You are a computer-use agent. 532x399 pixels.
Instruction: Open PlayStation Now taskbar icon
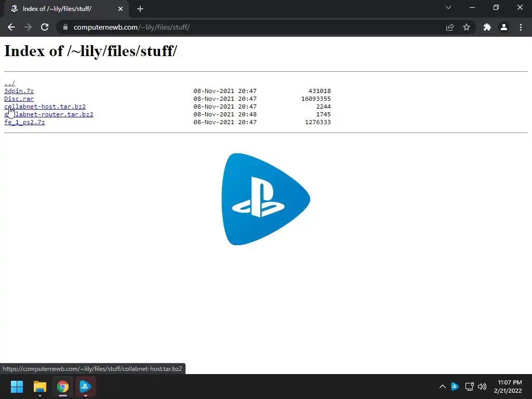point(85,387)
